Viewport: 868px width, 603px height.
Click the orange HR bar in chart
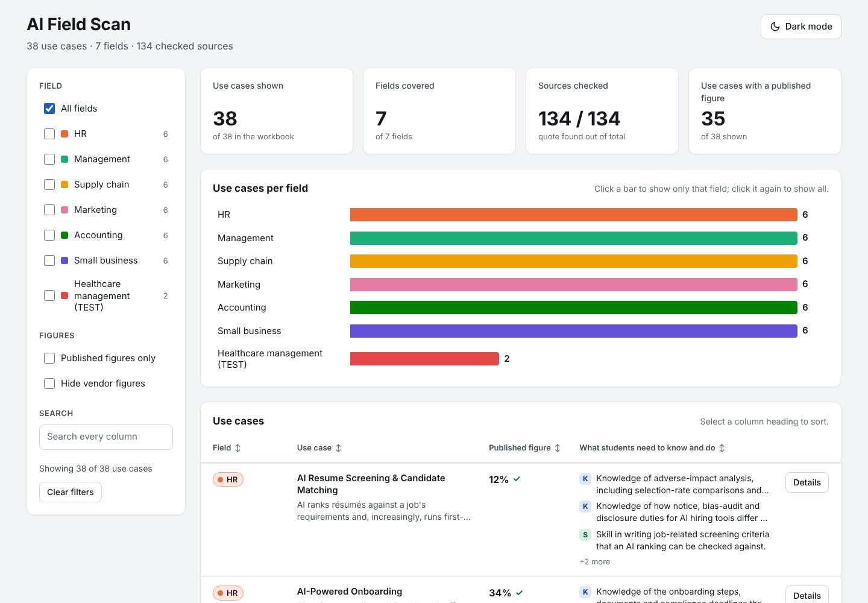(574, 215)
